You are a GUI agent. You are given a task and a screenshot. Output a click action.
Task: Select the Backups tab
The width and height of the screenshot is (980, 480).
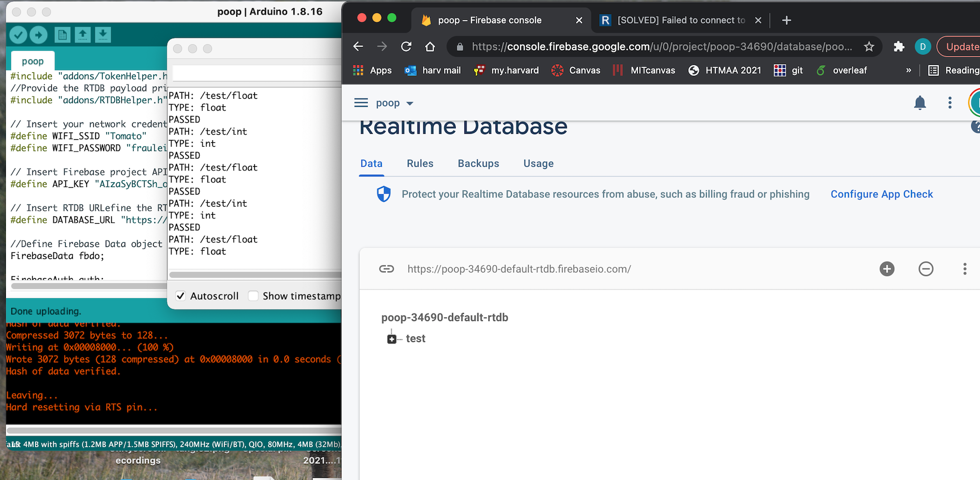(x=478, y=163)
